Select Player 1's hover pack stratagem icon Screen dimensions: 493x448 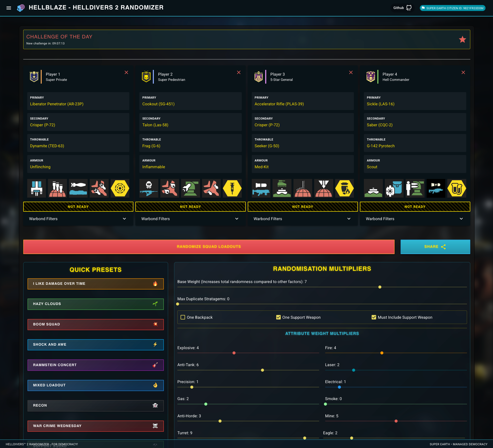[x=36, y=188]
